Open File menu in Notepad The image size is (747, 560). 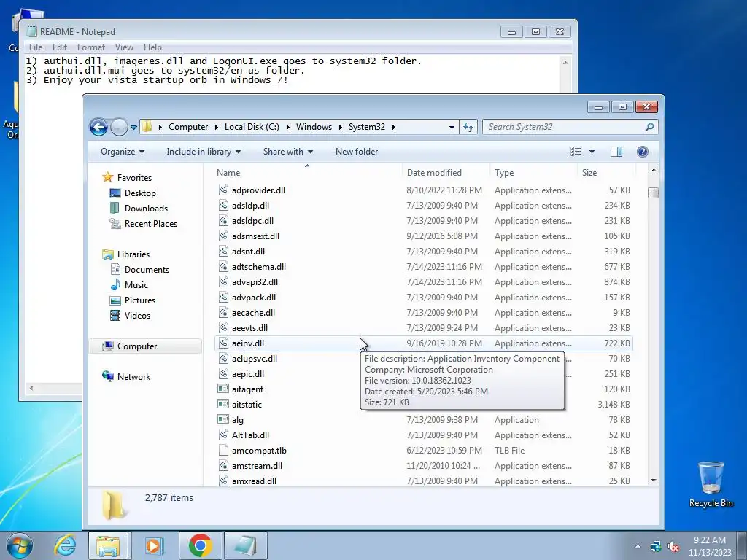coord(36,47)
